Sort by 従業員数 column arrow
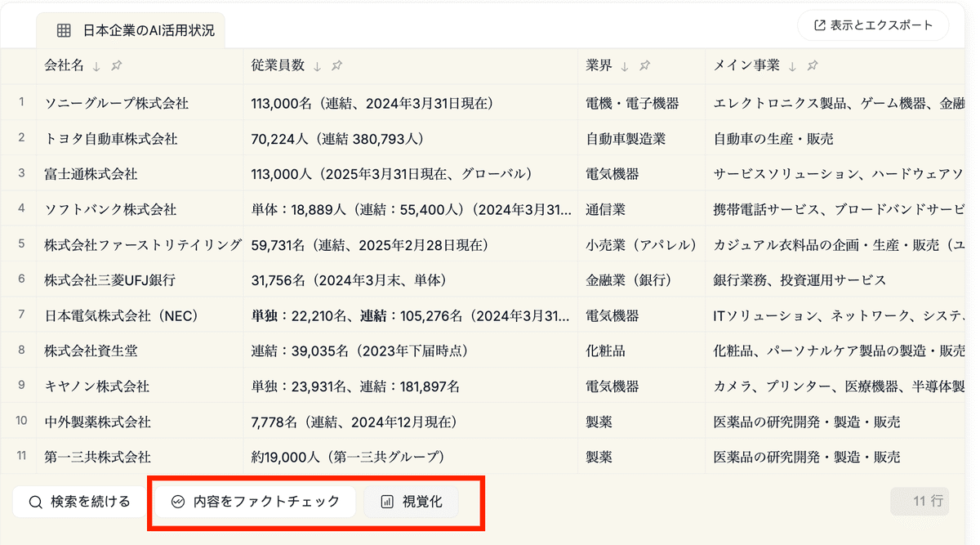 [x=317, y=66]
